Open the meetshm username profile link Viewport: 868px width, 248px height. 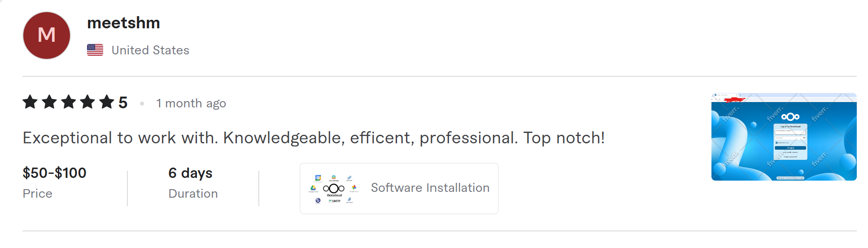coord(123,23)
